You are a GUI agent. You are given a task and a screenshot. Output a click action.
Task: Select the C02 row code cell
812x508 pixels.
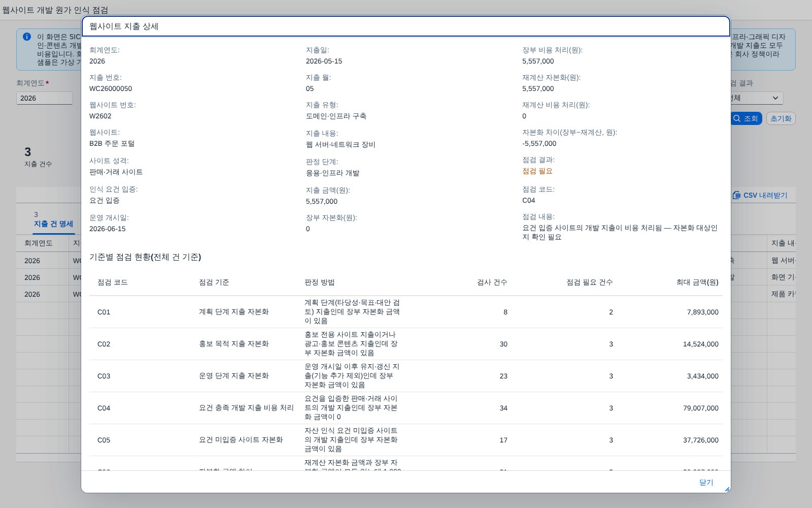click(104, 344)
